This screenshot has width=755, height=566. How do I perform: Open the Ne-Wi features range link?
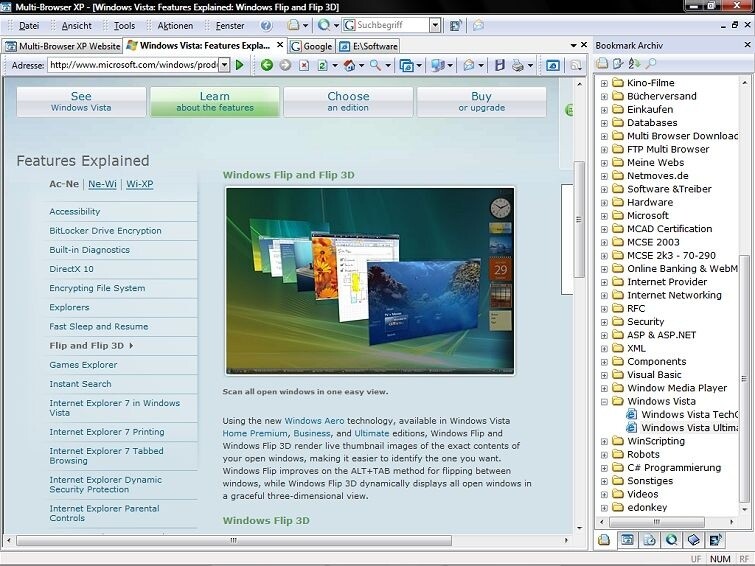(102, 184)
